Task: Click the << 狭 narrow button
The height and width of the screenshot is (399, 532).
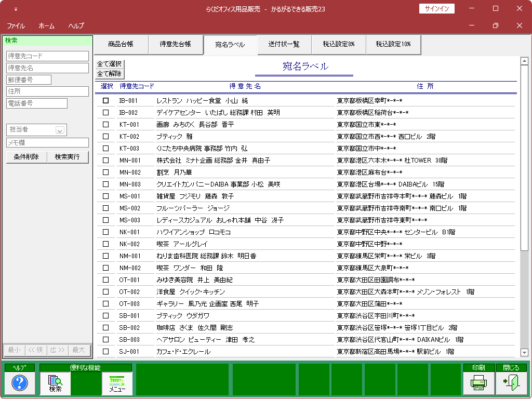Action: coord(36,350)
